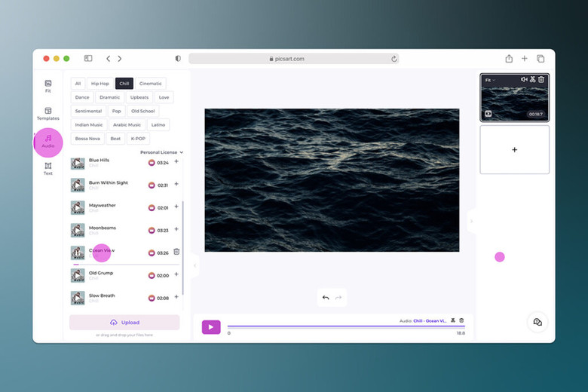588x392 pixels.
Task: Mute the video clip's sound
Action: click(524, 79)
